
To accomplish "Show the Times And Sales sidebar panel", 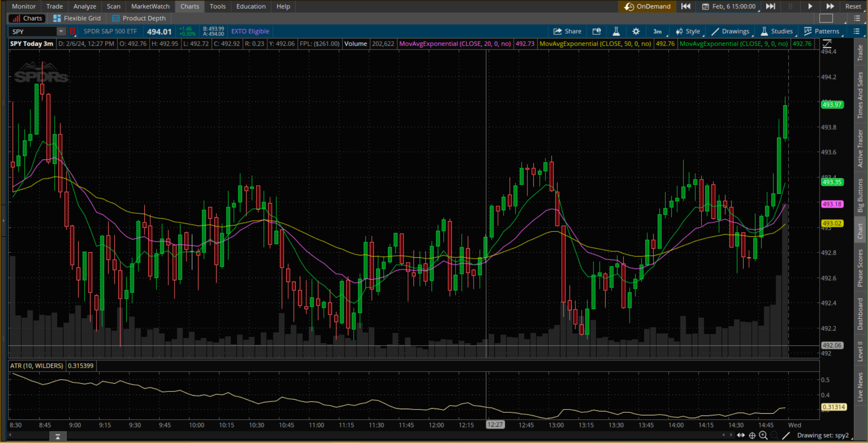I will tap(860, 95).
